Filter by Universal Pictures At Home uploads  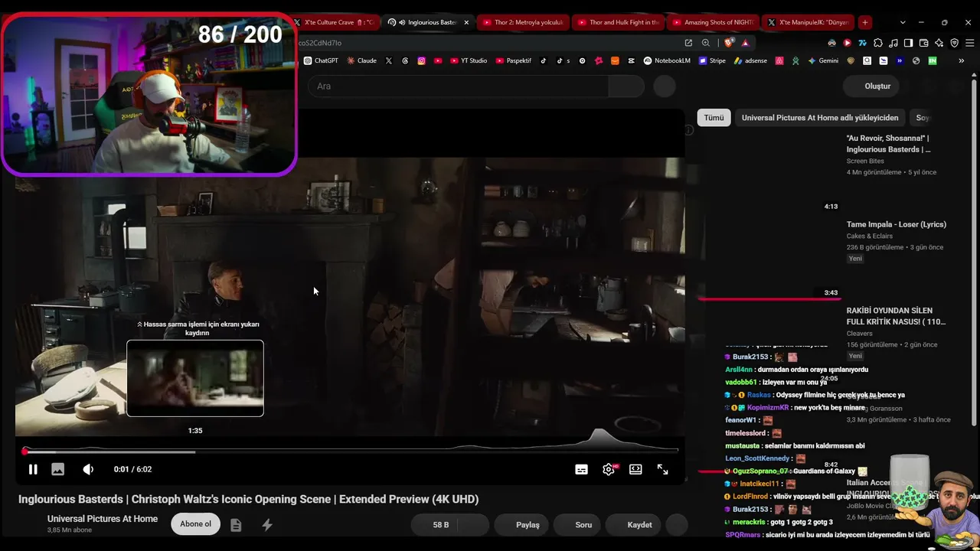tap(820, 118)
